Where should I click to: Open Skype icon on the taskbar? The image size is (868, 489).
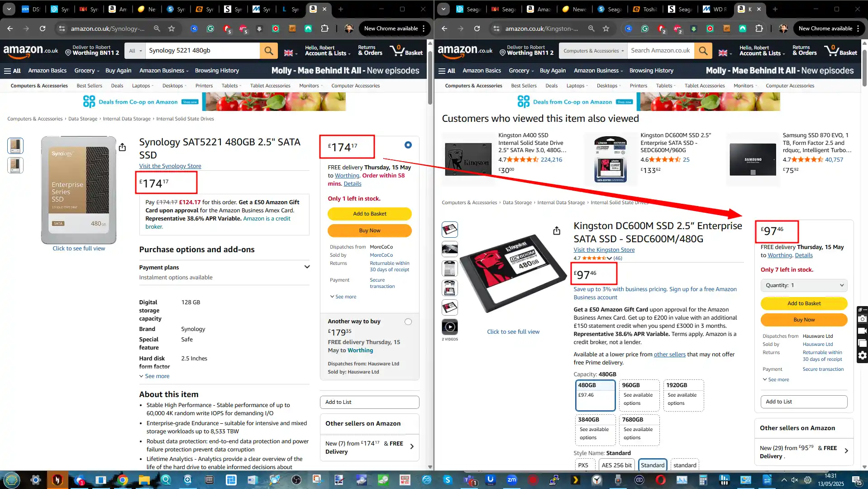[448, 480]
